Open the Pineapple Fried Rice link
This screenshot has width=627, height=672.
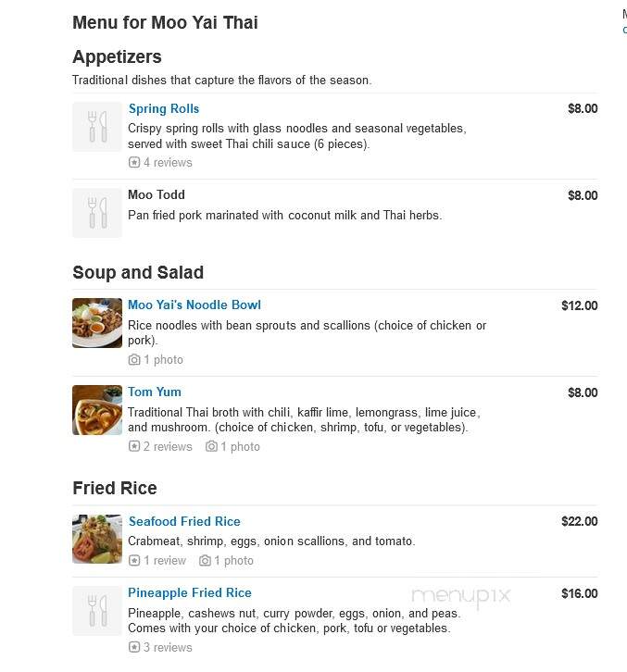[x=190, y=592]
